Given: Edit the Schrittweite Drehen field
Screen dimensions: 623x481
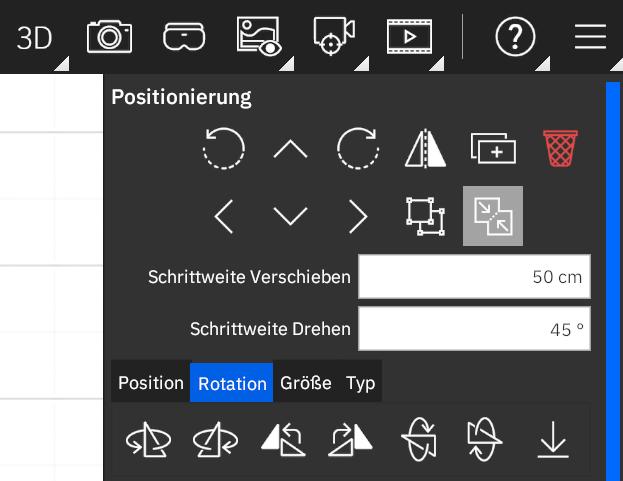Looking at the screenshot, I should tap(474, 328).
